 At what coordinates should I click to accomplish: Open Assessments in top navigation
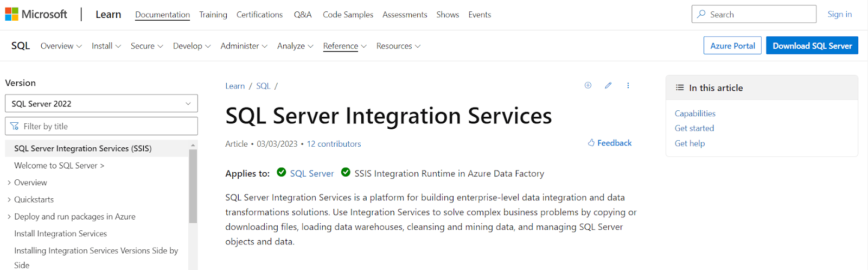[x=405, y=15]
